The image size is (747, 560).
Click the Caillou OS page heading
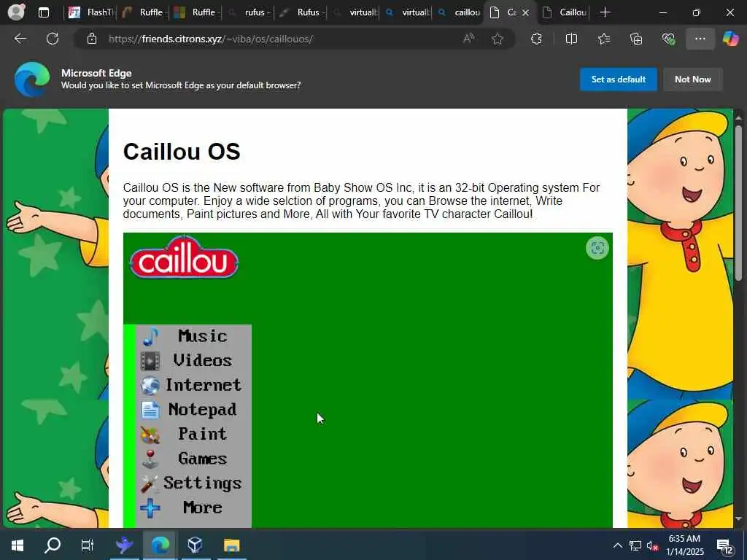click(182, 152)
